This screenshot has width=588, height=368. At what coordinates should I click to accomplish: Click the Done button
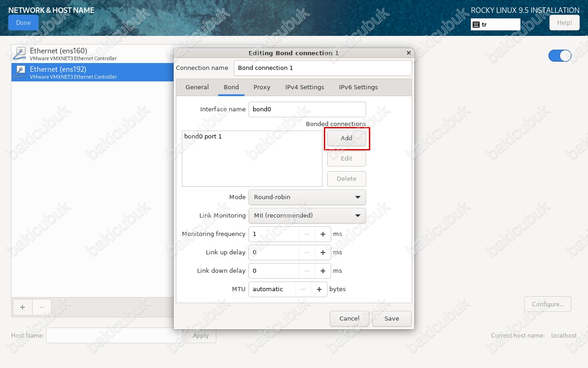(x=23, y=23)
